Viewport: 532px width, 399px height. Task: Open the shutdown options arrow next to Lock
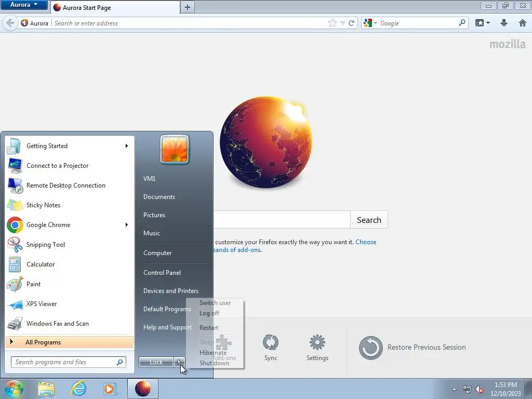(x=179, y=362)
